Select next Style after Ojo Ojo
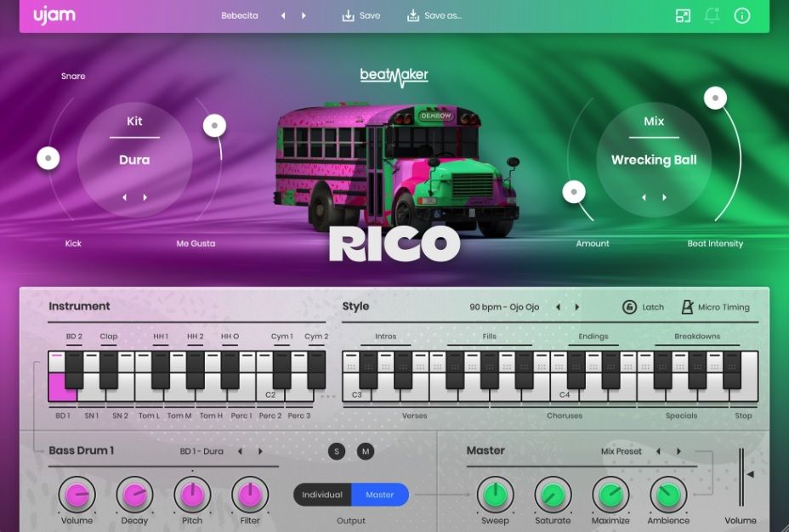The height and width of the screenshot is (532, 789). pyautogui.click(x=577, y=307)
